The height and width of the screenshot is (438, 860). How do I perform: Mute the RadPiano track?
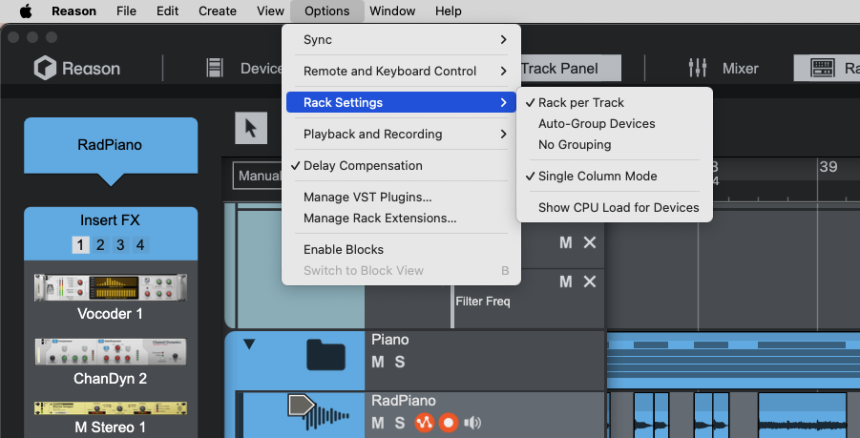coord(377,423)
